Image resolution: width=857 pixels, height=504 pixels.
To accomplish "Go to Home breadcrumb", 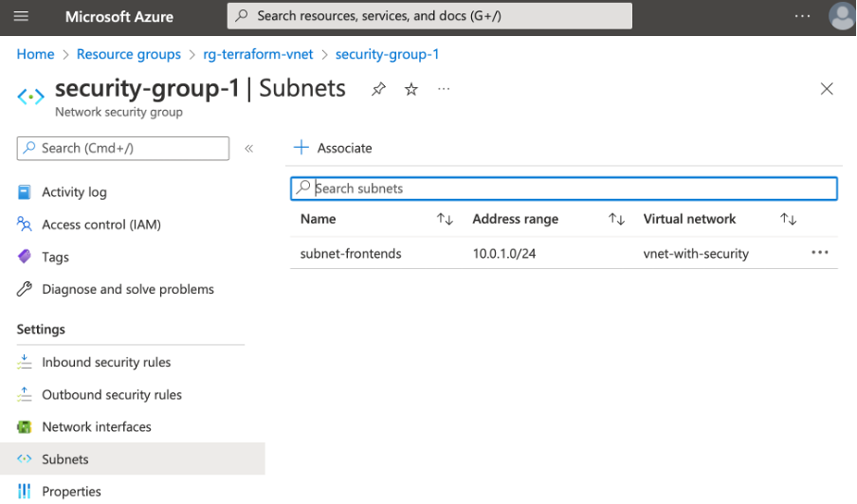I will pyautogui.click(x=35, y=54).
